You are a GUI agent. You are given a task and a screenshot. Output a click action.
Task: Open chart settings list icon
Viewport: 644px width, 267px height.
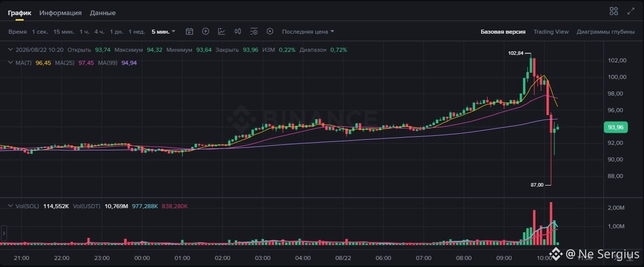(x=254, y=31)
